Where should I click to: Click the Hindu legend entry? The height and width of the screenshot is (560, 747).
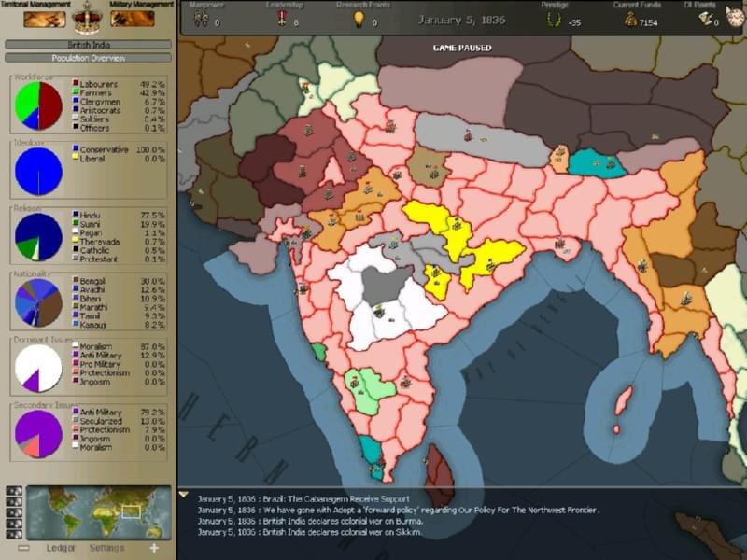119,216
